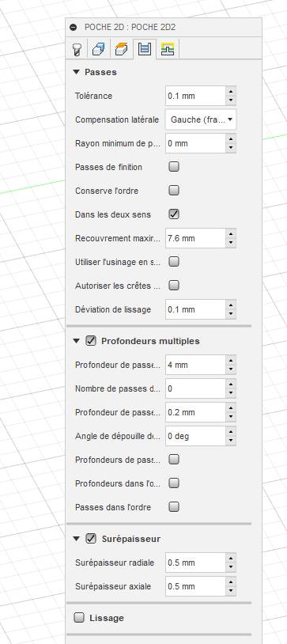287x644 pixels.
Task: Click the Surépaisseur radiale input field
Action: pyautogui.click(x=196, y=563)
